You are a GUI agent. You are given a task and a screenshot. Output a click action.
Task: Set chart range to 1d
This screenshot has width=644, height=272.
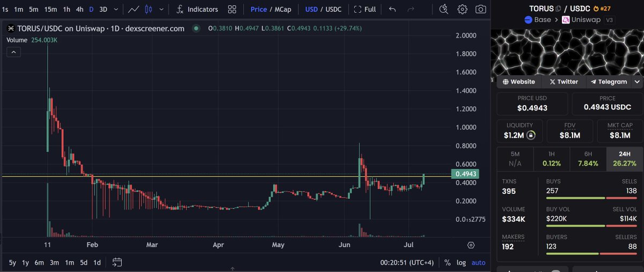97,262
